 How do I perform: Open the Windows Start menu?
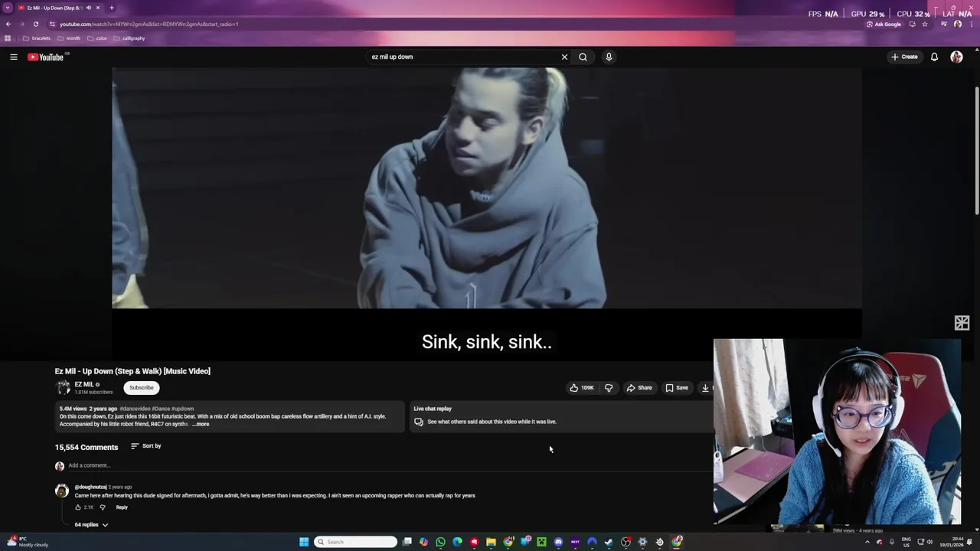(x=304, y=542)
